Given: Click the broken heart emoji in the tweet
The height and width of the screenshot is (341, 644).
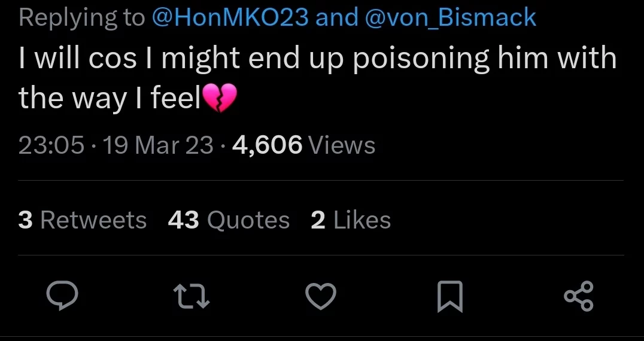Looking at the screenshot, I should tap(220, 98).
